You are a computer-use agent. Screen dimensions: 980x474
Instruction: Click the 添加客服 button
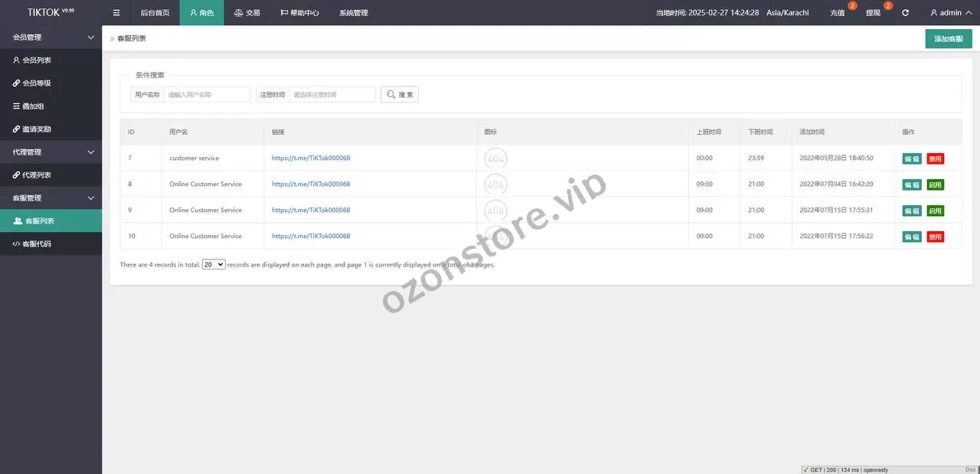(948, 38)
